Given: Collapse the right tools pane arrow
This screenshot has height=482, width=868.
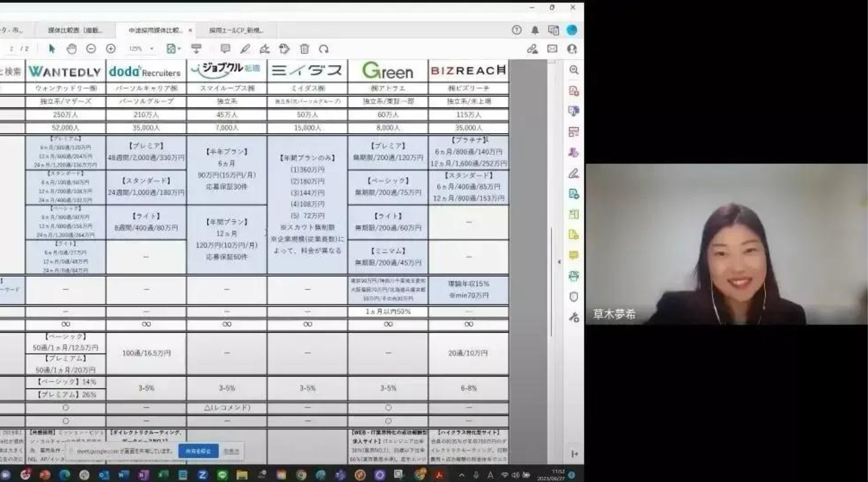Looking at the screenshot, I should pyautogui.click(x=559, y=261).
